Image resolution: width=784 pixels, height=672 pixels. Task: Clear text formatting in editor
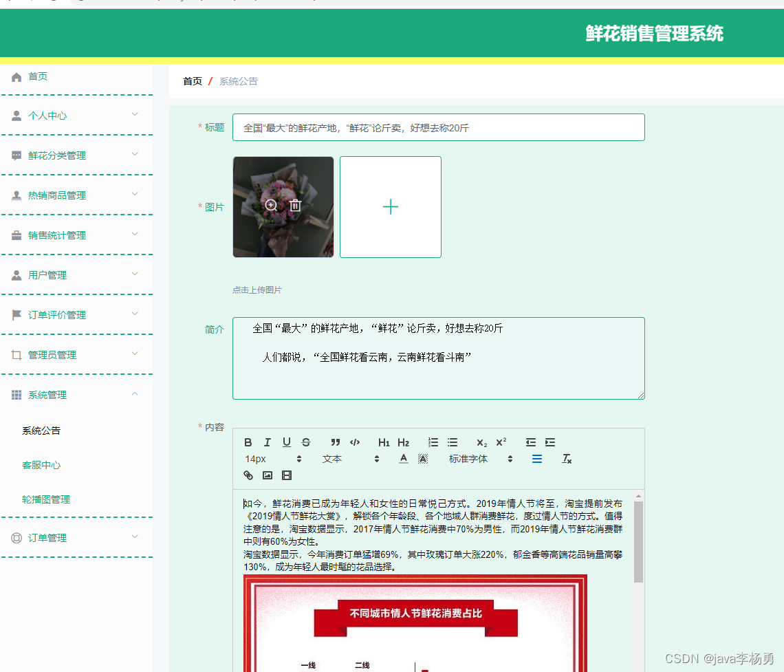(567, 459)
